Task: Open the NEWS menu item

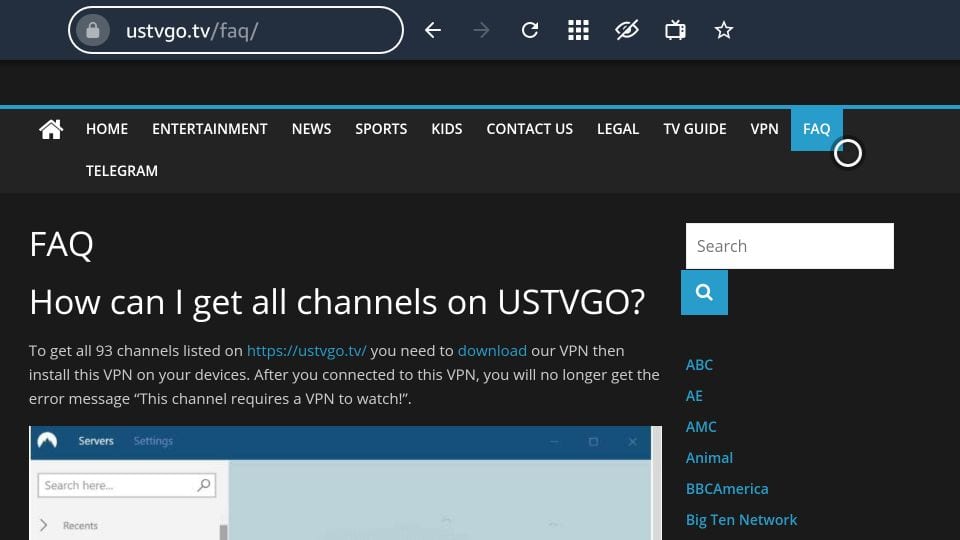Action: pos(312,129)
